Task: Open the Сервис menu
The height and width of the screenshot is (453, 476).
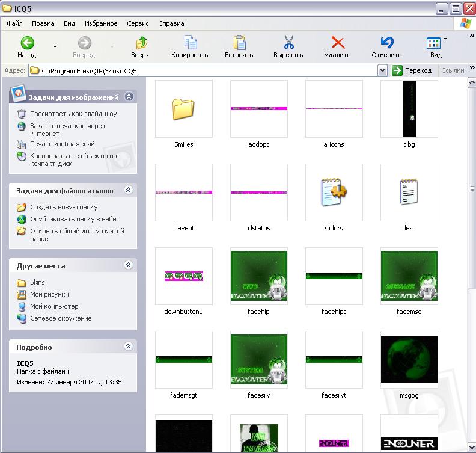Action: point(138,23)
